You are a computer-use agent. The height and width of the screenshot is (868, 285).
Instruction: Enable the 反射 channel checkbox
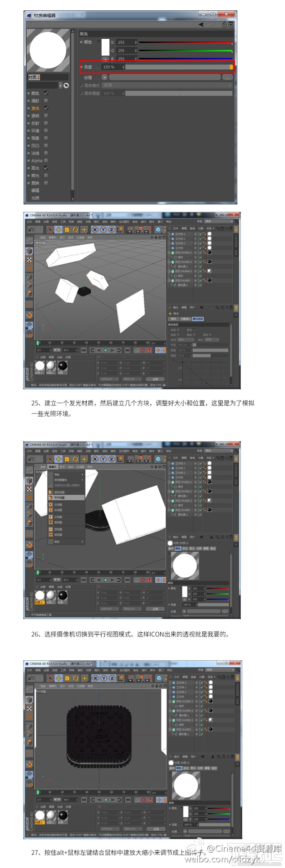coord(46,123)
